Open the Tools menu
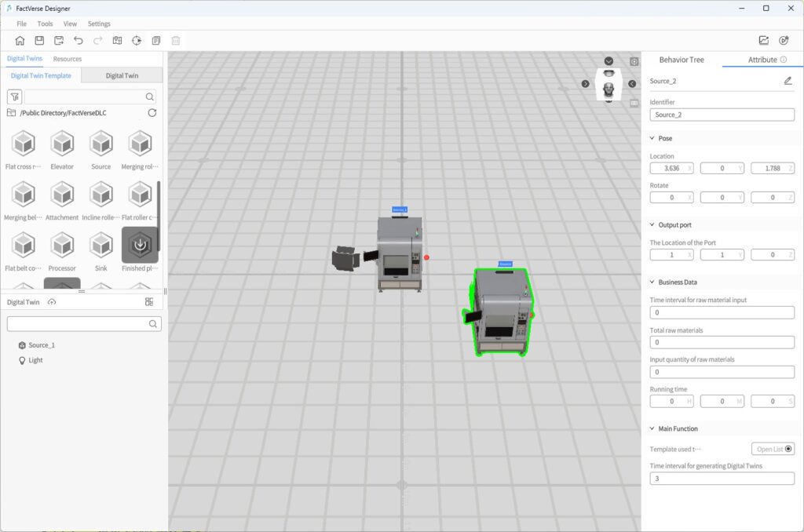804x532 pixels. (45, 24)
